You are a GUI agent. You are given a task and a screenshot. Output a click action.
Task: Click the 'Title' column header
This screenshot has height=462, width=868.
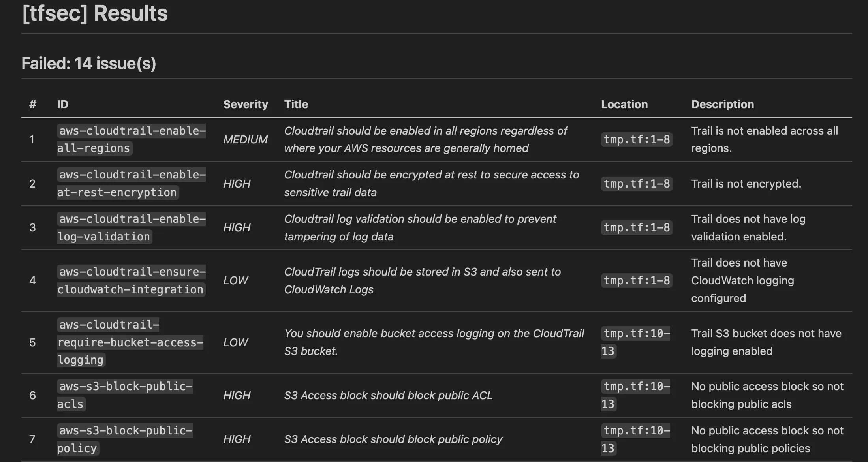pos(296,104)
